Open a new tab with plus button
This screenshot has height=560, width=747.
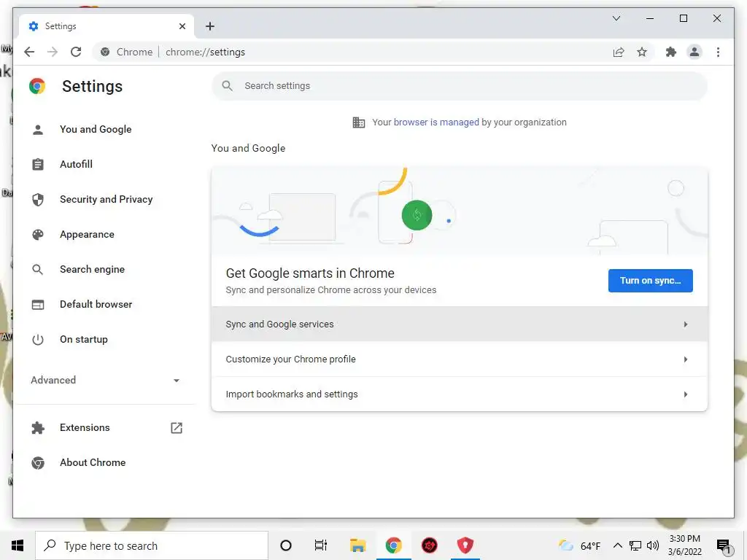coord(210,26)
